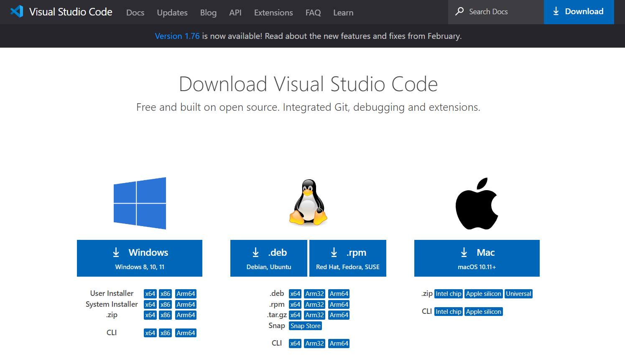Open the API navigation link
This screenshot has height=364, width=625.
click(x=235, y=13)
